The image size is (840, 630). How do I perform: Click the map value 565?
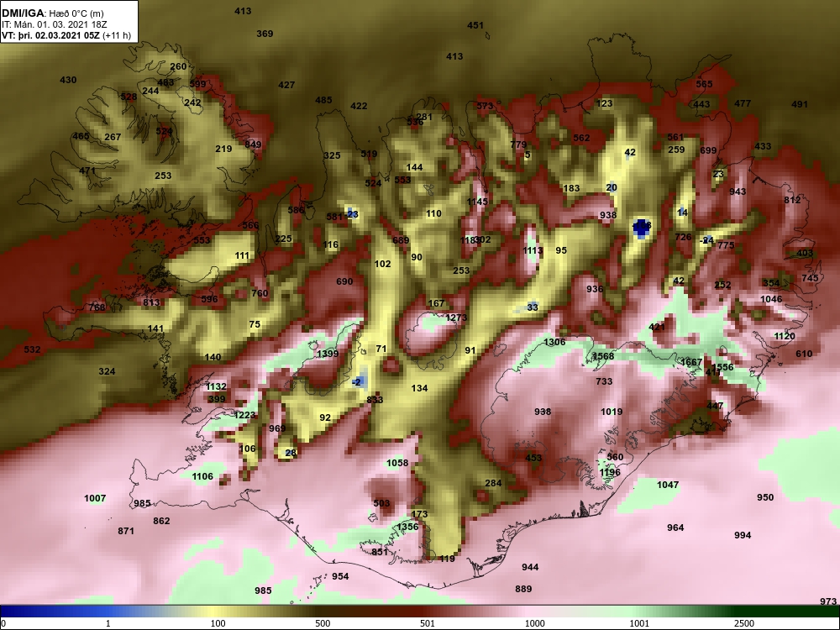click(x=705, y=84)
